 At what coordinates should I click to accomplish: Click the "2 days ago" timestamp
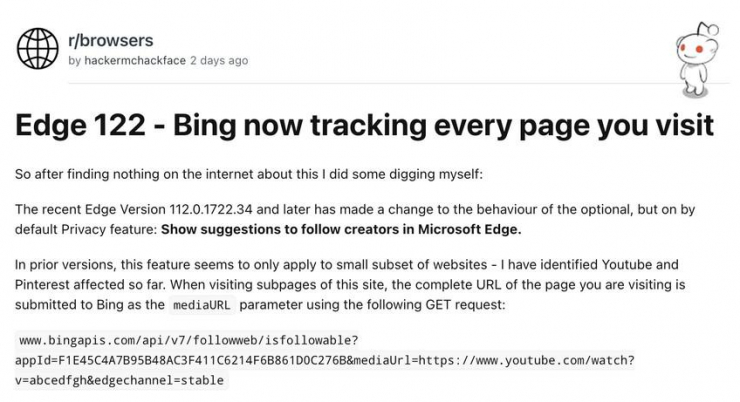(x=219, y=61)
